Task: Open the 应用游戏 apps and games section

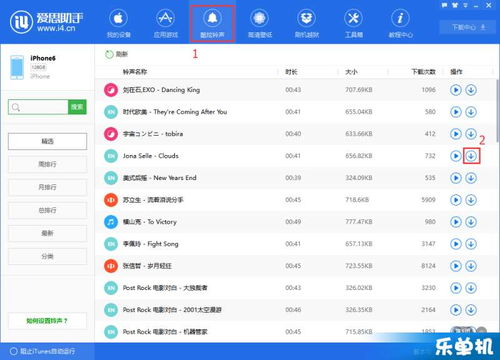Action: 166,23
